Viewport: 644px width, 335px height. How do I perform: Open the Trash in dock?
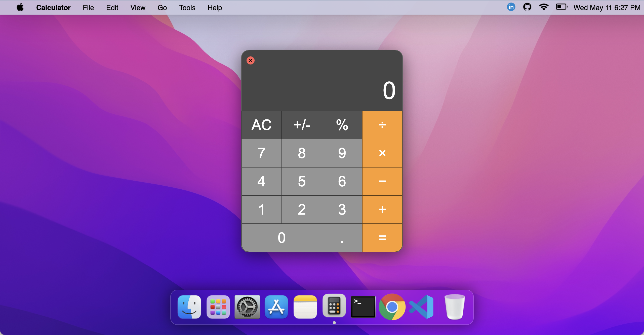(455, 307)
